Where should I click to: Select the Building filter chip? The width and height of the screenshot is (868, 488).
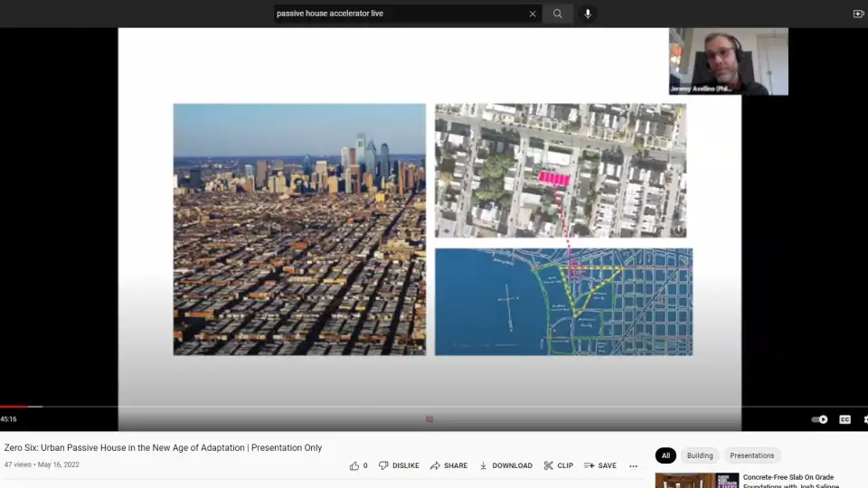pyautogui.click(x=700, y=455)
